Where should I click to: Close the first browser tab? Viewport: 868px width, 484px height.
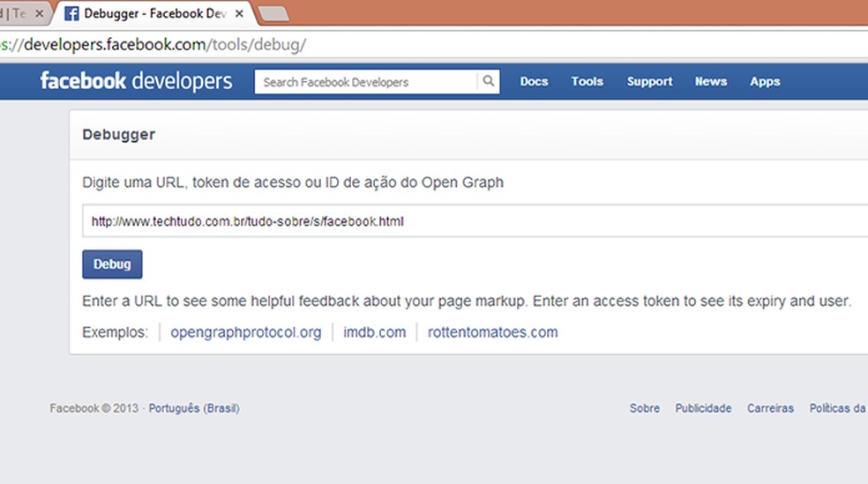(39, 14)
